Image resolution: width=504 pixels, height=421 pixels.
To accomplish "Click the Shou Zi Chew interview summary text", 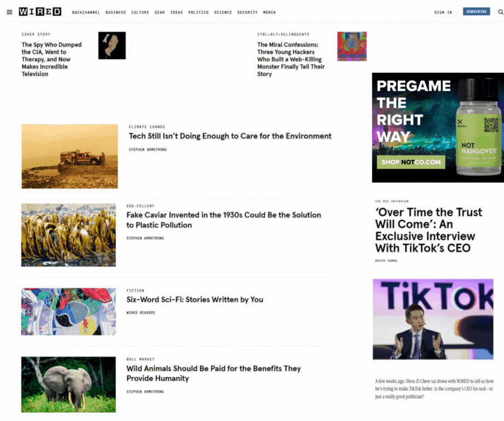I will 435,389.
